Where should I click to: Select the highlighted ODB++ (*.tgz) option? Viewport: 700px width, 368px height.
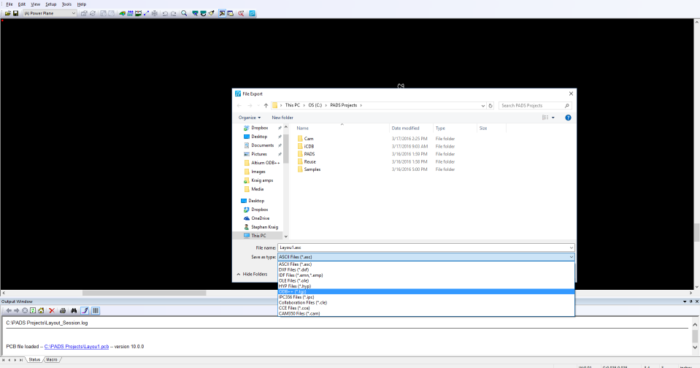[x=426, y=292]
